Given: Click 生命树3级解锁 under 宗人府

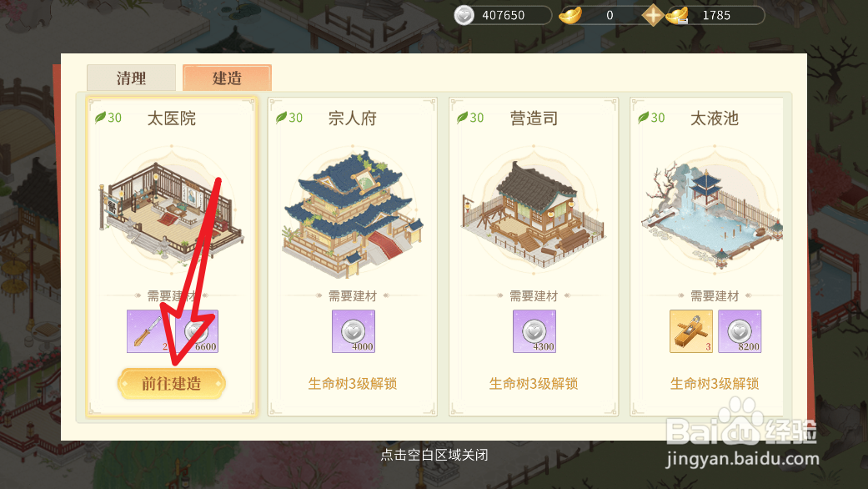Looking at the screenshot, I should point(353,383).
